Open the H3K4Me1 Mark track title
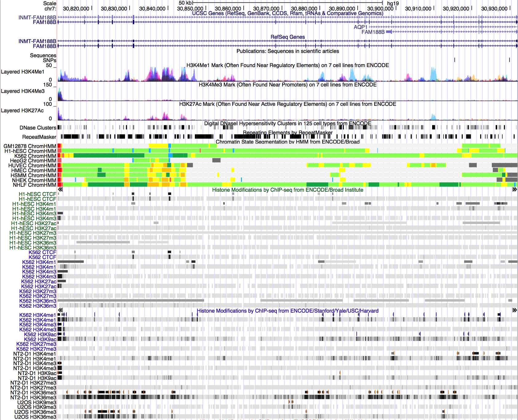The height and width of the screenshot is (420, 518). pyautogui.click(x=287, y=65)
